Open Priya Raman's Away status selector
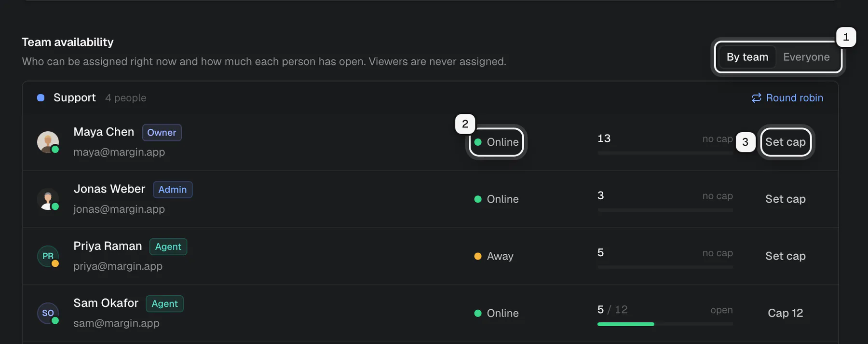The image size is (868, 344). click(494, 256)
